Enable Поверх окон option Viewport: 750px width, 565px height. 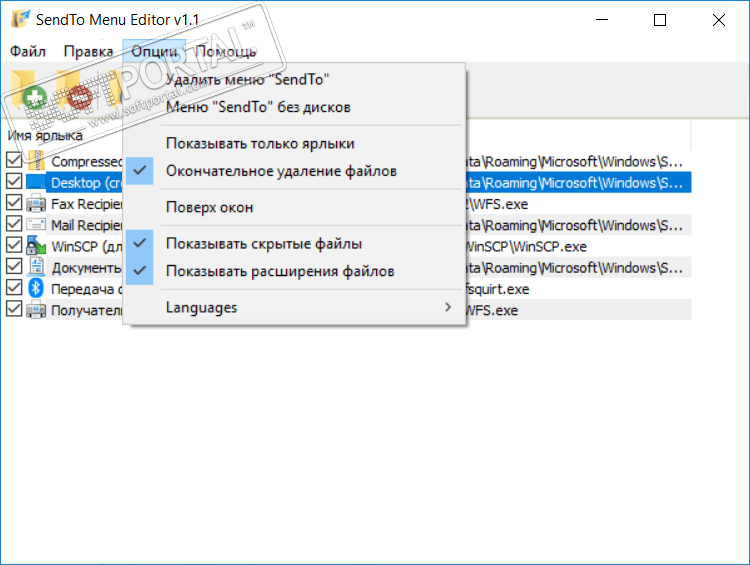294,208
